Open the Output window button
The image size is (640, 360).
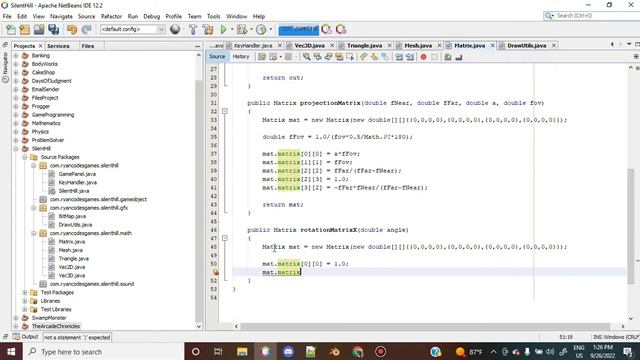click(x=26, y=337)
